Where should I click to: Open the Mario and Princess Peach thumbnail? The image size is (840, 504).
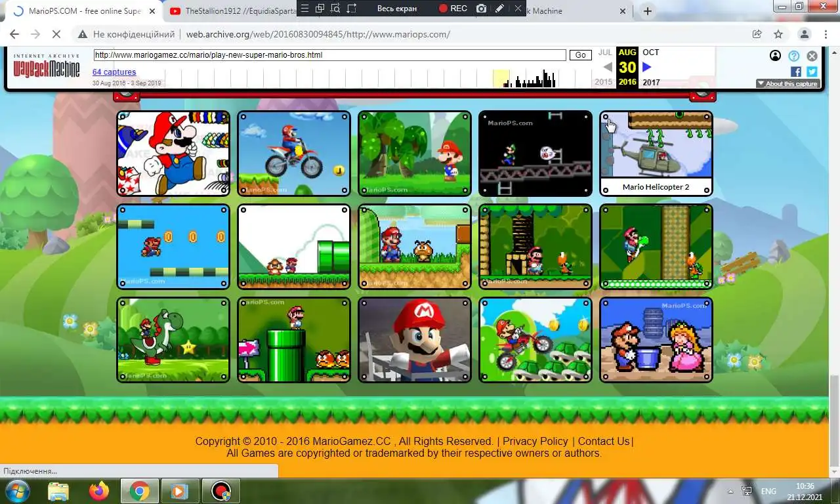(656, 340)
